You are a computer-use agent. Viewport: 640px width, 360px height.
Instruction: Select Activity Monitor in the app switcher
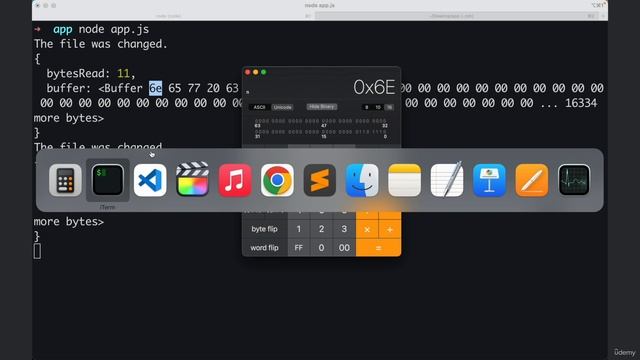pyautogui.click(x=574, y=180)
